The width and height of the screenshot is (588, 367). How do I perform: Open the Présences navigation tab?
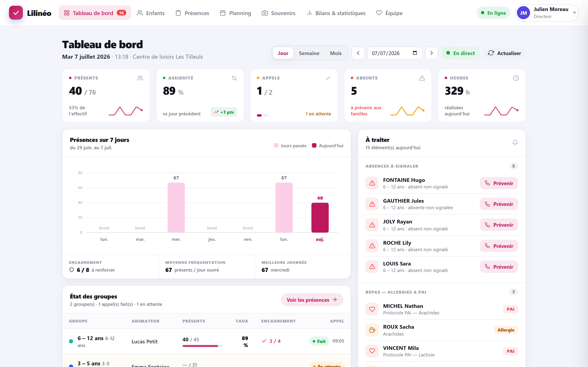point(192,13)
